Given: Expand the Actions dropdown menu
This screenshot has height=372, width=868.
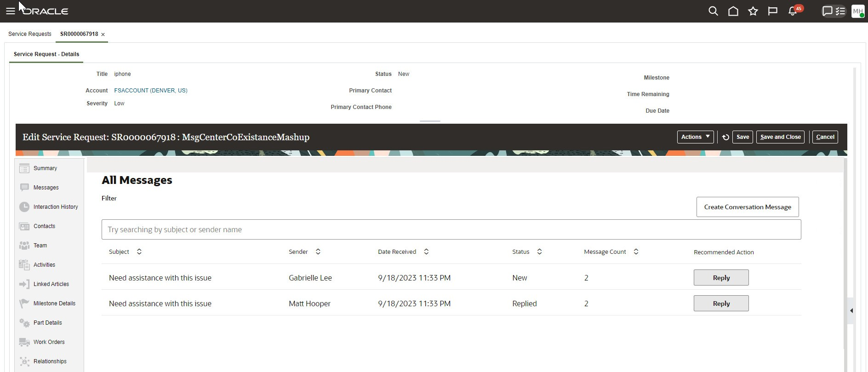Looking at the screenshot, I should tap(695, 137).
